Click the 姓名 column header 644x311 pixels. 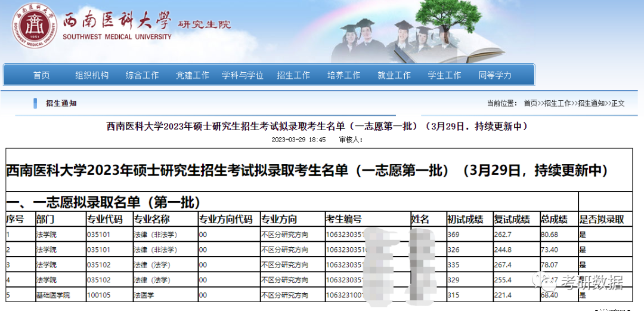pyautogui.click(x=420, y=219)
